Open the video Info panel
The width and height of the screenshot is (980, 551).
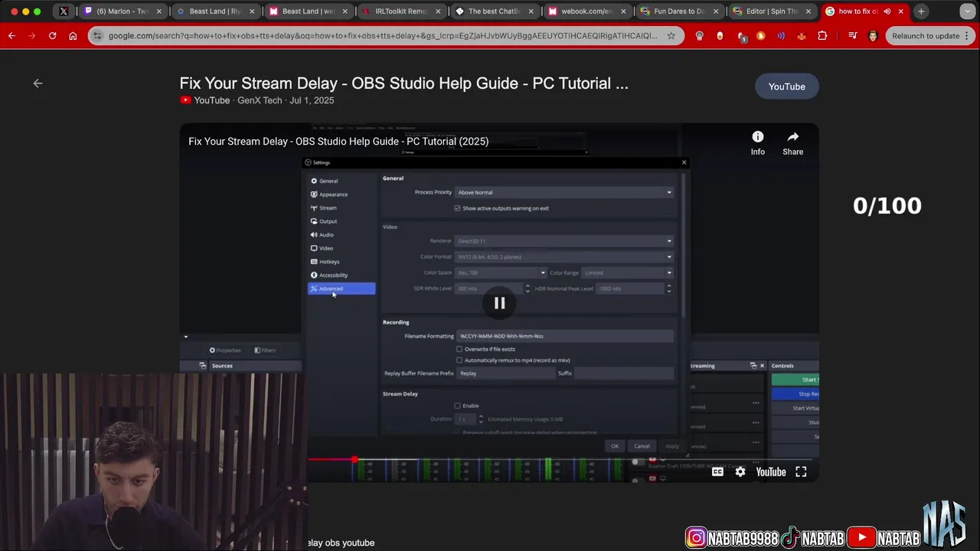[757, 143]
